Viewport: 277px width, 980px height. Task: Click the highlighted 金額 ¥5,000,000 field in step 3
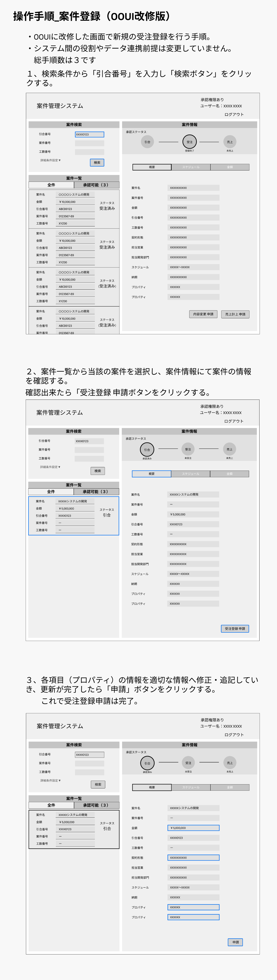click(x=193, y=828)
